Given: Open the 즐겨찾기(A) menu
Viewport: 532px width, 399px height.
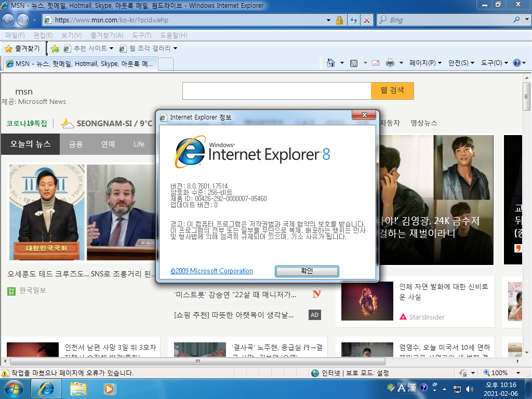Looking at the screenshot, I should coord(107,35).
